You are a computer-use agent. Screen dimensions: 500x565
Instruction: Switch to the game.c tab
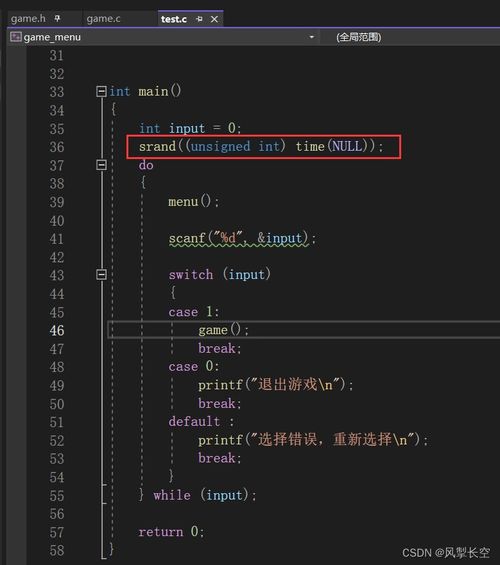pyautogui.click(x=103, y=18)
